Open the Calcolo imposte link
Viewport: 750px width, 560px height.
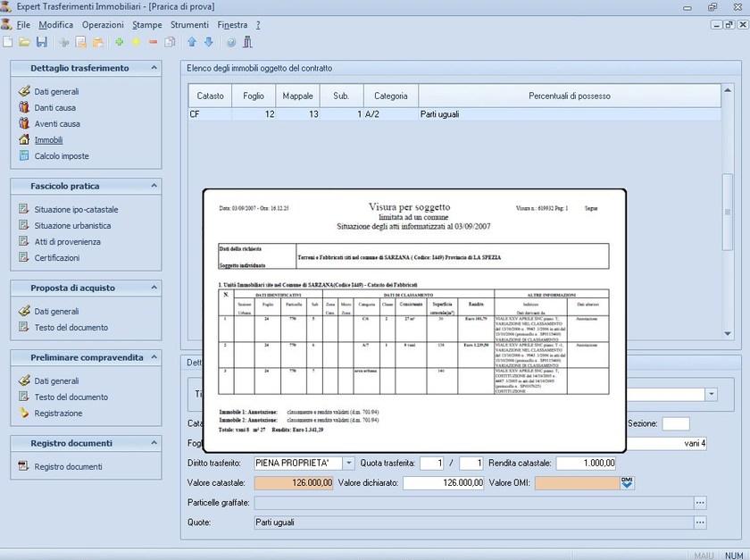62,156
